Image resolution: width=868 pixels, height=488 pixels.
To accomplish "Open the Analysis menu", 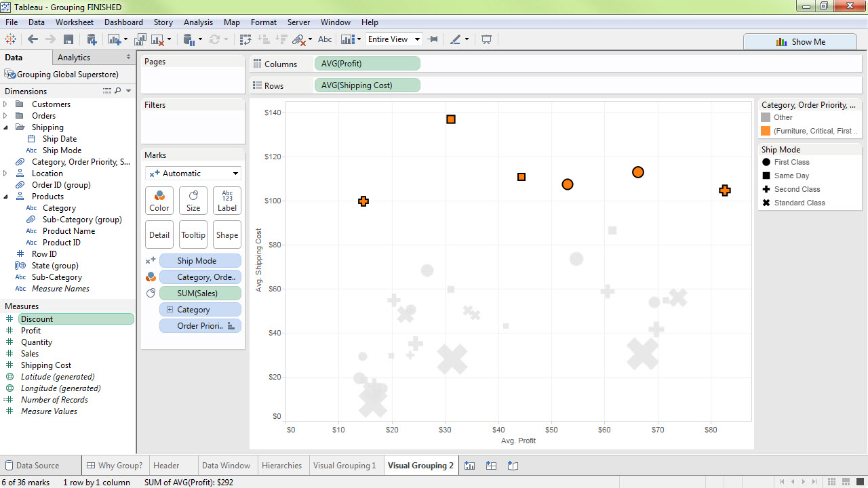I will click(198, 22).
